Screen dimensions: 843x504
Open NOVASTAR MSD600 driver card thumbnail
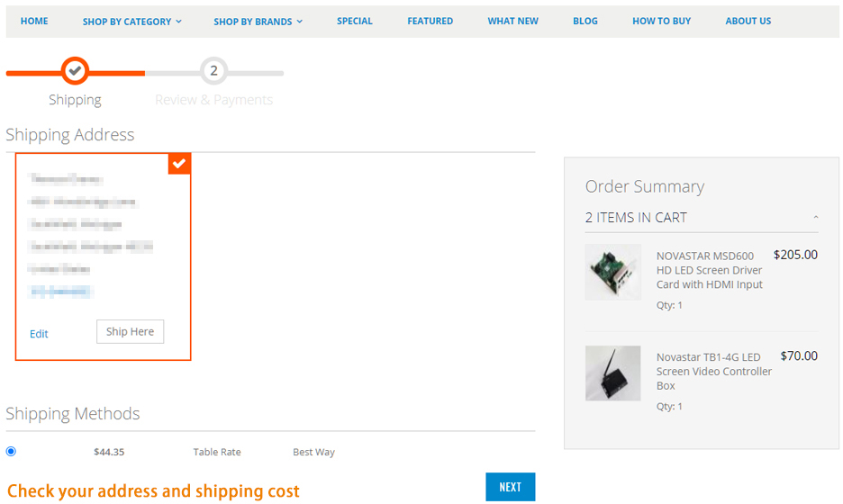[613, 272]
